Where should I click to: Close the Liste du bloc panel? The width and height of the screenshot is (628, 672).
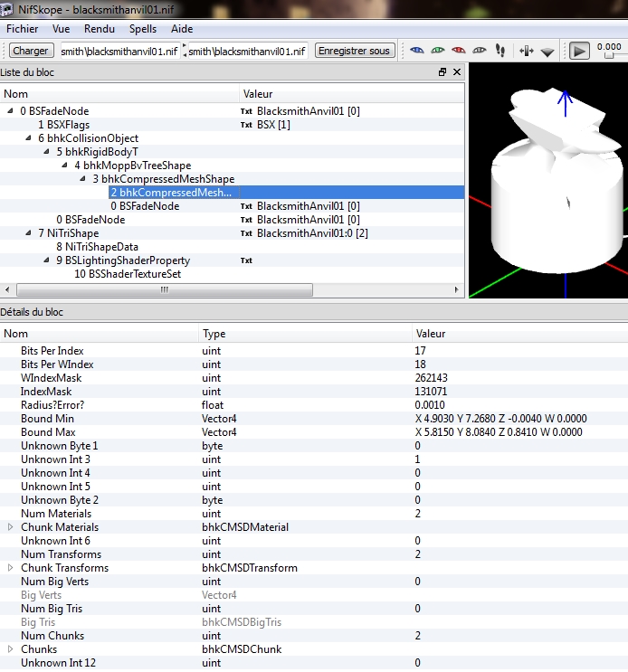click(457, 72)
